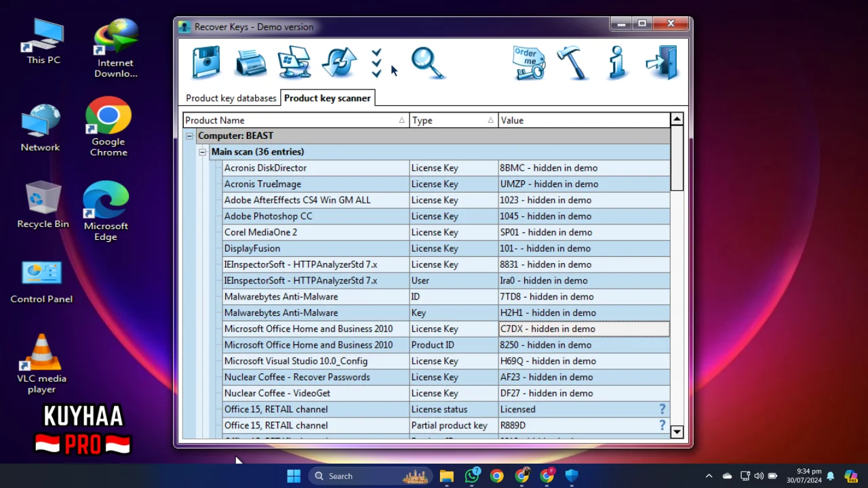Click the Value column header
The width and height of the screenshot is (868, 488).
584,120
